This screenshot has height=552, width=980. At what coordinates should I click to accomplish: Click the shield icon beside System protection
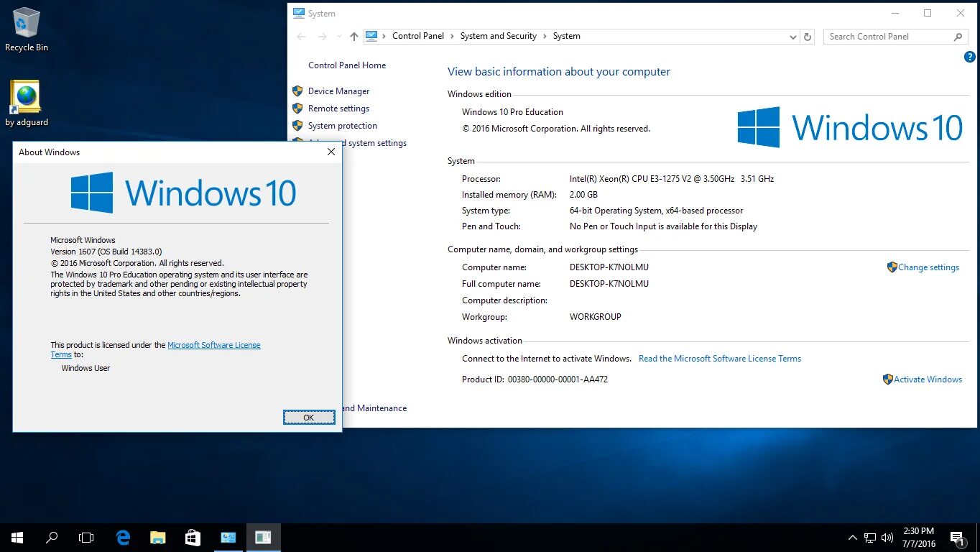(297, 126)
